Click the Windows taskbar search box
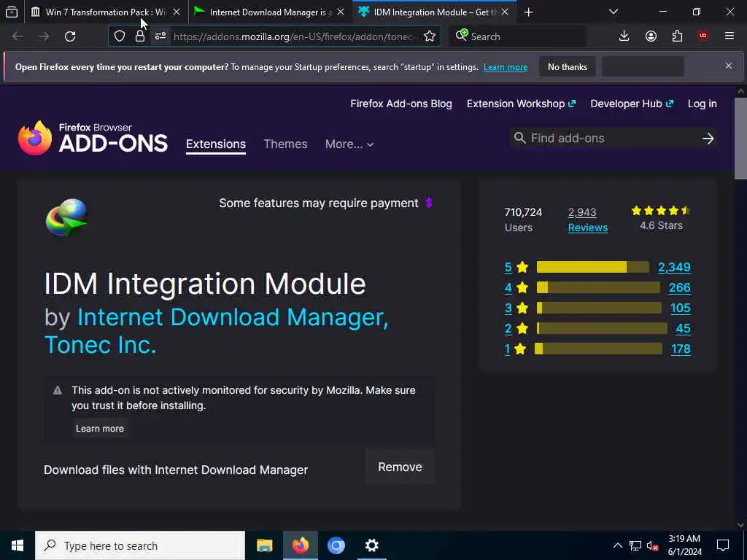747x560 pixels. [x=140, y=545]
